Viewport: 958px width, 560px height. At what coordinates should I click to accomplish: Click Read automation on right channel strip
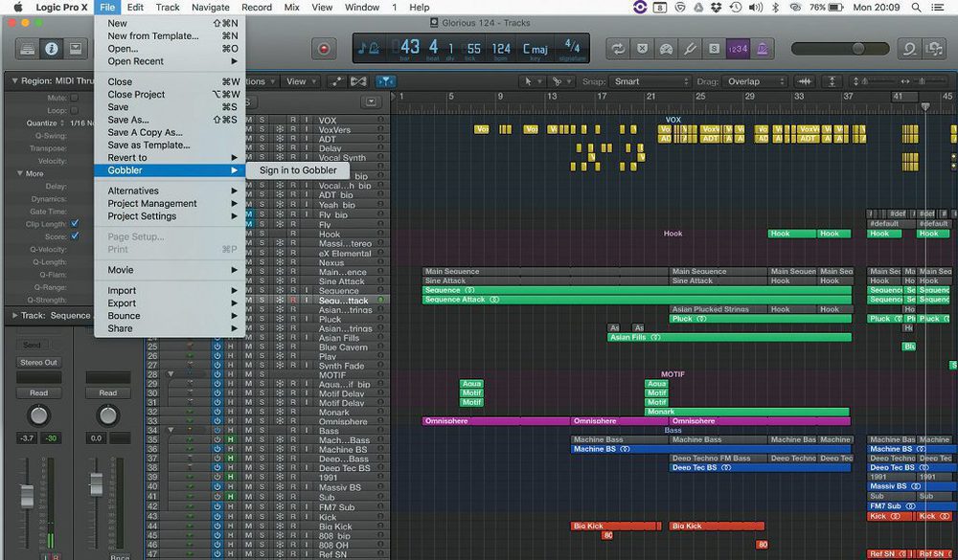(108, 392)
